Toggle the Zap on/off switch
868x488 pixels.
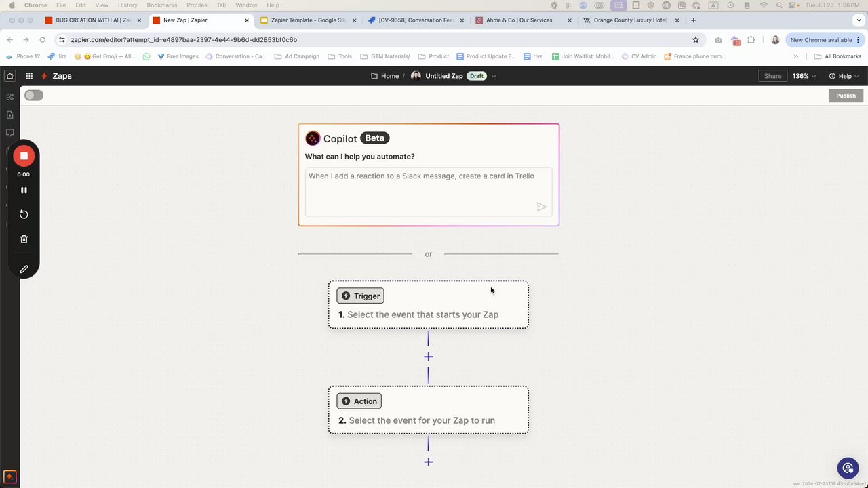[x=34, y=96]
